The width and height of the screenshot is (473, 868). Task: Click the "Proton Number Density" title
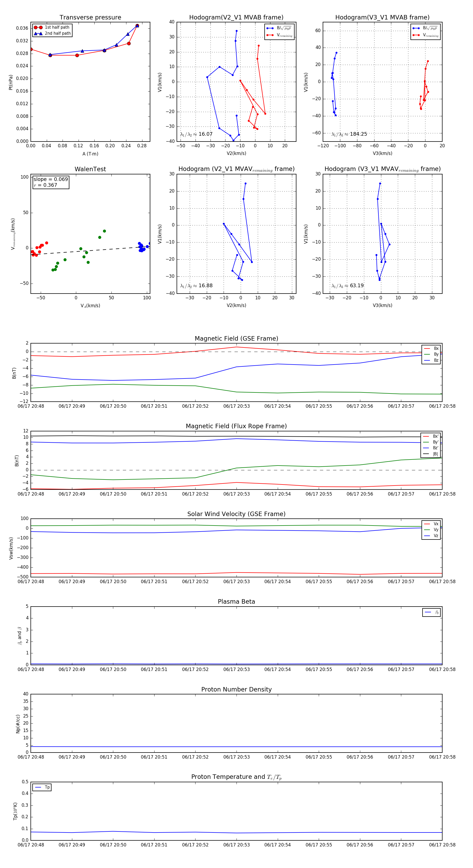coord(236,689)
